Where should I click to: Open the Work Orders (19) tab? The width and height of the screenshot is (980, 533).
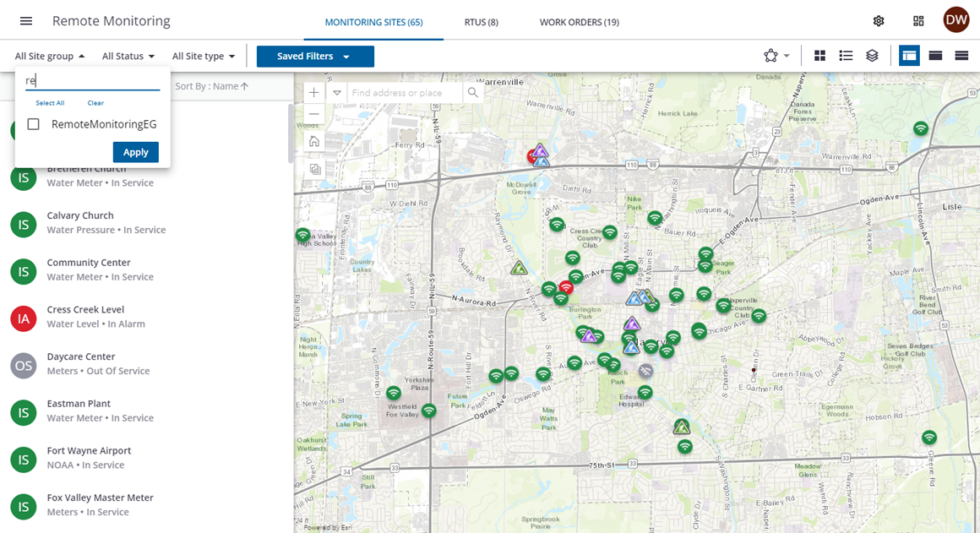coord(579,22)
